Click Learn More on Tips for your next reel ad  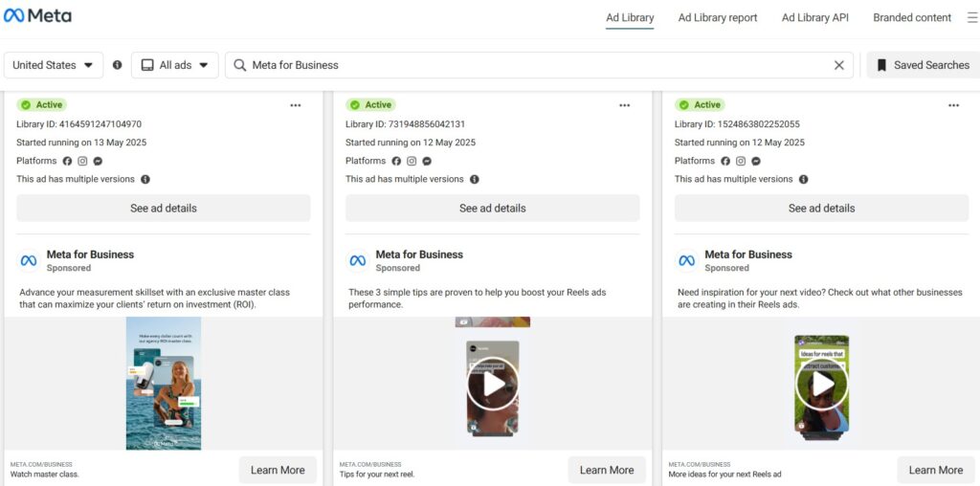[607, 470]
